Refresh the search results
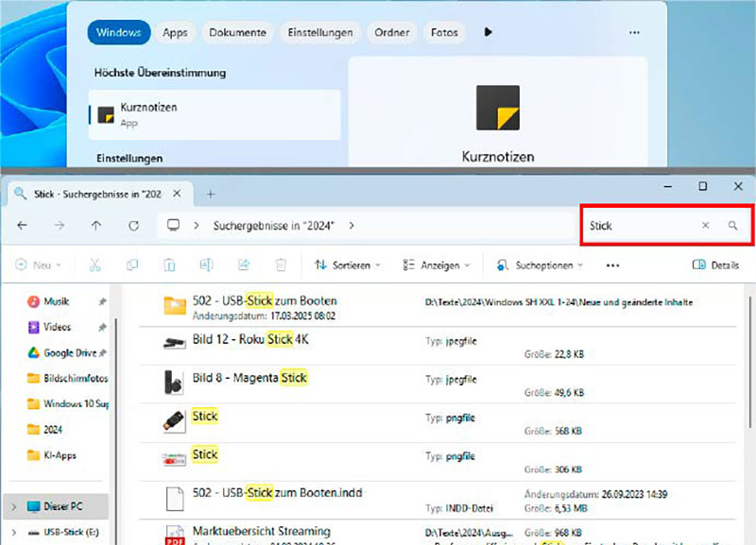The image size is (756, 545). click(132, 226)
